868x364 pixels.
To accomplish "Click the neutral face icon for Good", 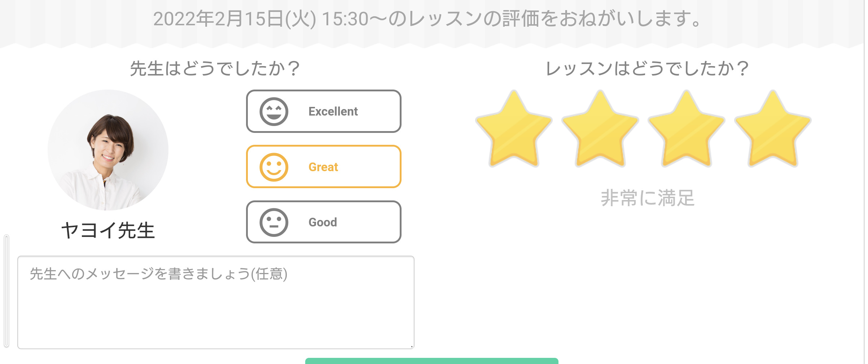I will 274,222.
